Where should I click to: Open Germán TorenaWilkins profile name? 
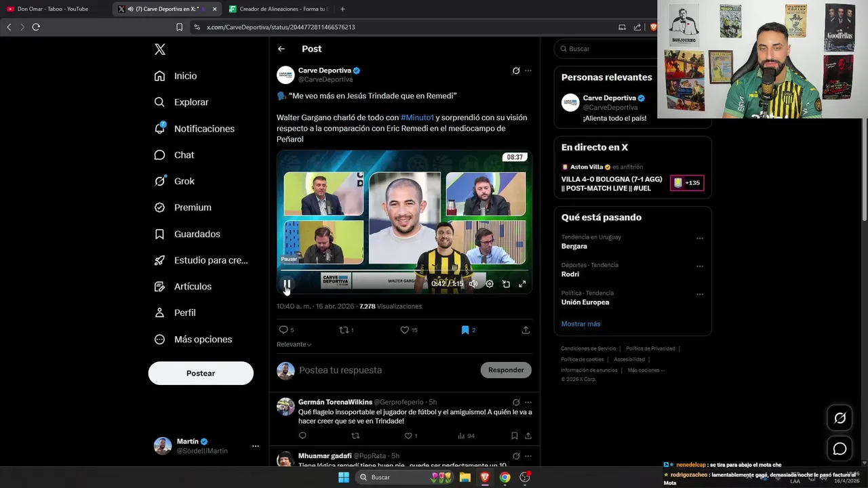(x=335, y=402)
